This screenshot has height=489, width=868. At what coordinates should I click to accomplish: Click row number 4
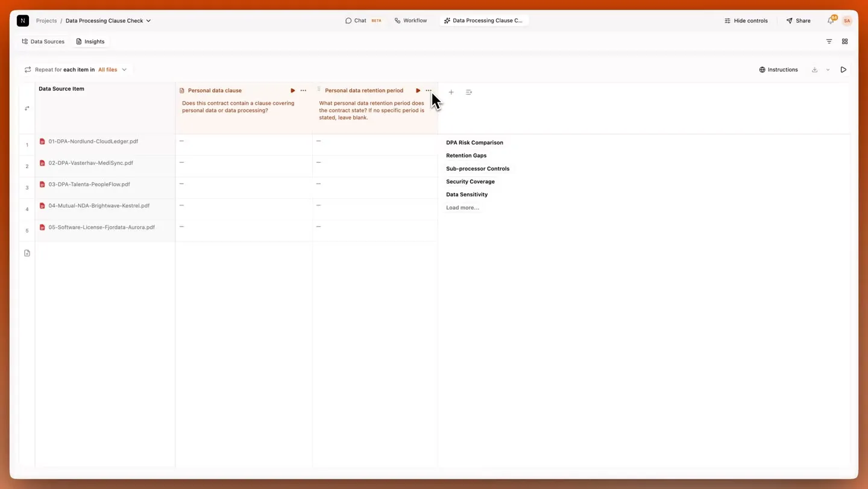pos(27,210)
